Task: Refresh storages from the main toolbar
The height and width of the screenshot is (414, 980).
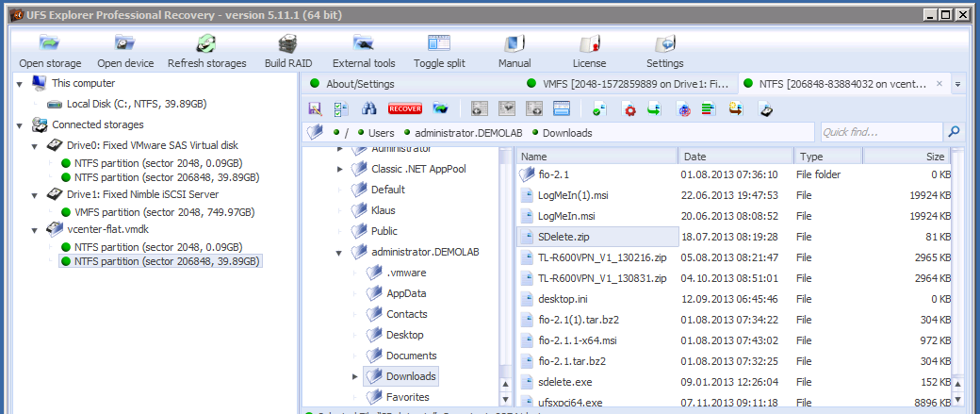Action: (x=207, y=51)
